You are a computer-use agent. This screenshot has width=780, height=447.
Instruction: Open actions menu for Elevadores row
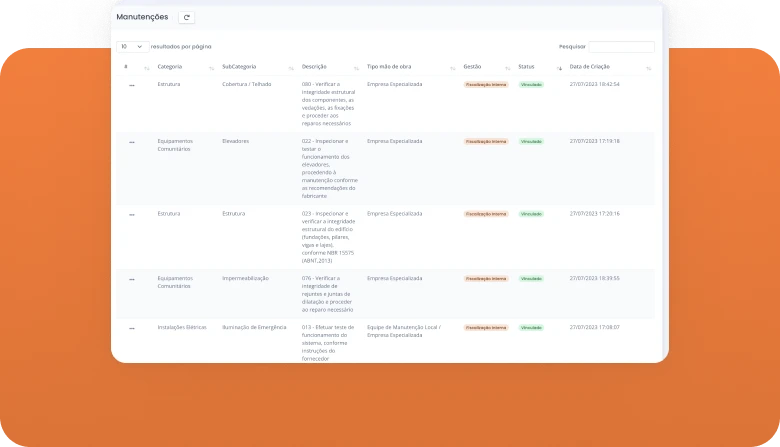(x=131, y=142)
